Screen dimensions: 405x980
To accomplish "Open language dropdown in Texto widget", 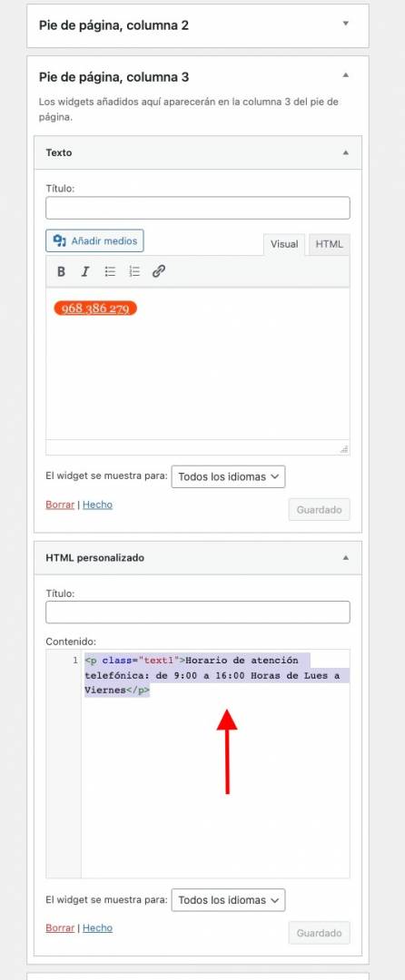I will (228, 476).
